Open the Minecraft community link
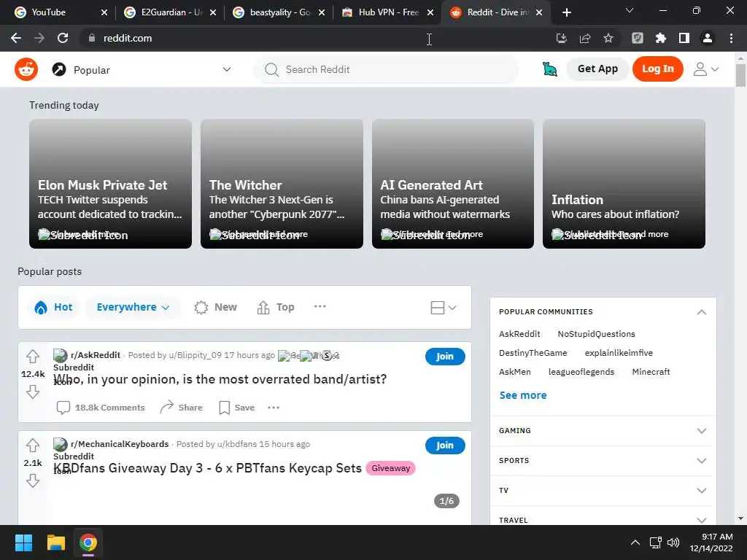The width and height of the screenshot is (747, 560). point(651,372)
